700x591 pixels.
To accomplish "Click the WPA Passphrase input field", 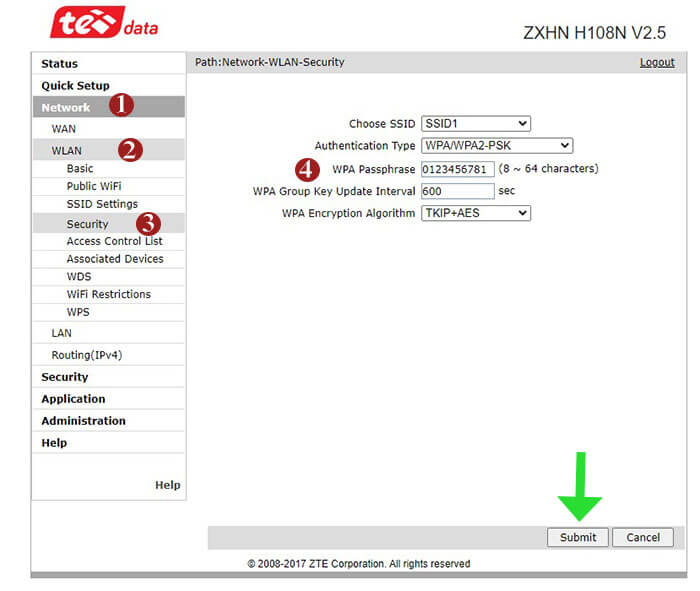I will click(x=457, y=169).
